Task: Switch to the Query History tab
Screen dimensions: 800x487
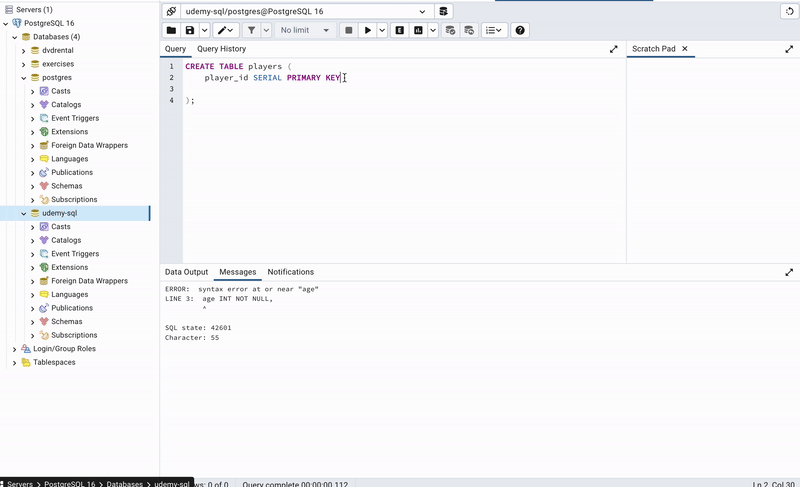Action: coord(221,49)
